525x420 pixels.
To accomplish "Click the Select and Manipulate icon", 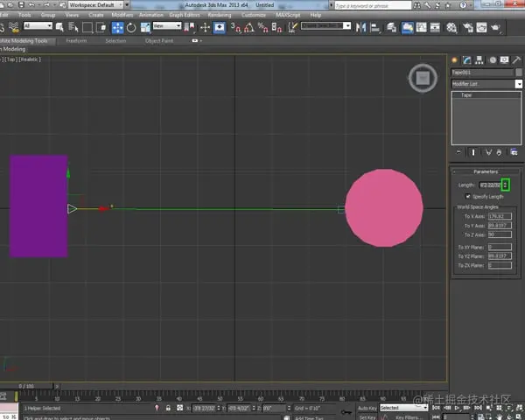I will pyautogui.click(x=205, y=27).
